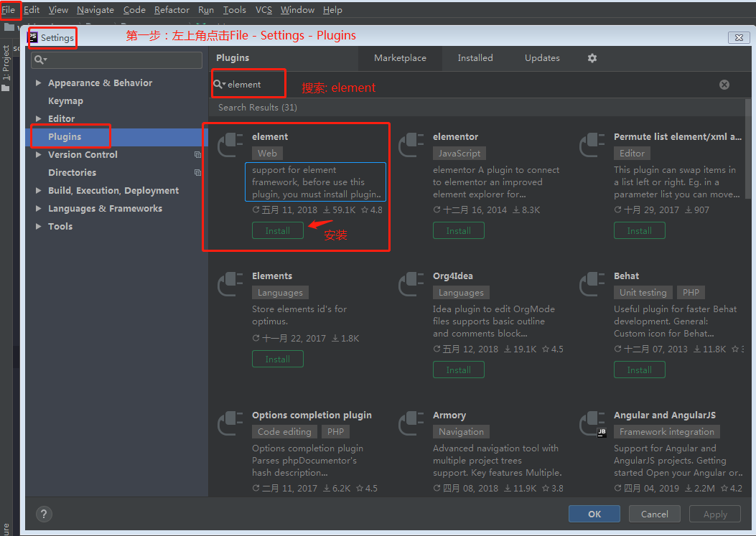Viewport: 756px width, 536px height.
Task: Expand the Tools section
Action: click(38, 227)
